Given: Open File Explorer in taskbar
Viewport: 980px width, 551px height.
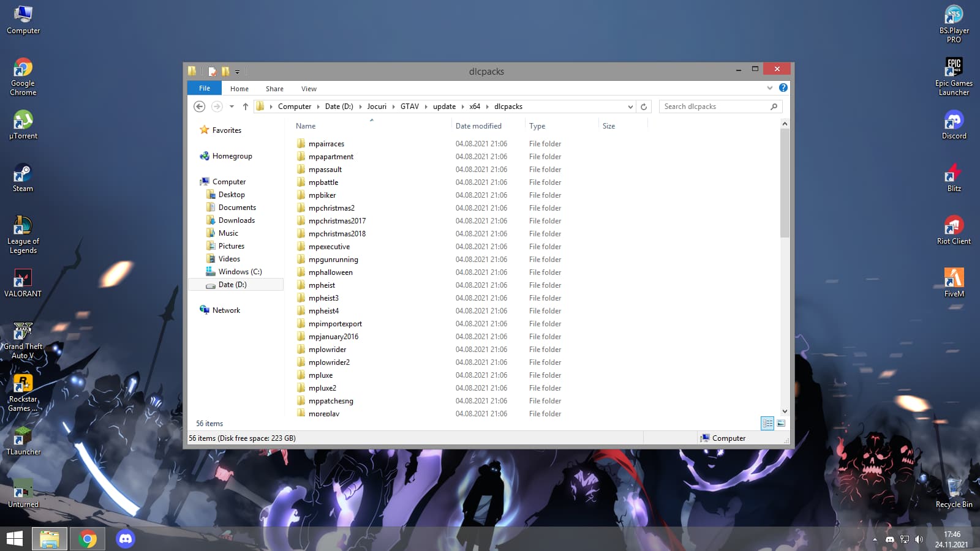Looking at the screenshot, I should click(x=50, y=539).
